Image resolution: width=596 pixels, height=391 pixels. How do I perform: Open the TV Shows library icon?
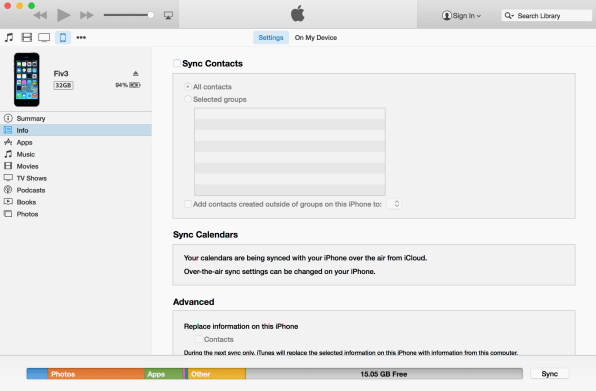(x=44, y=38)
